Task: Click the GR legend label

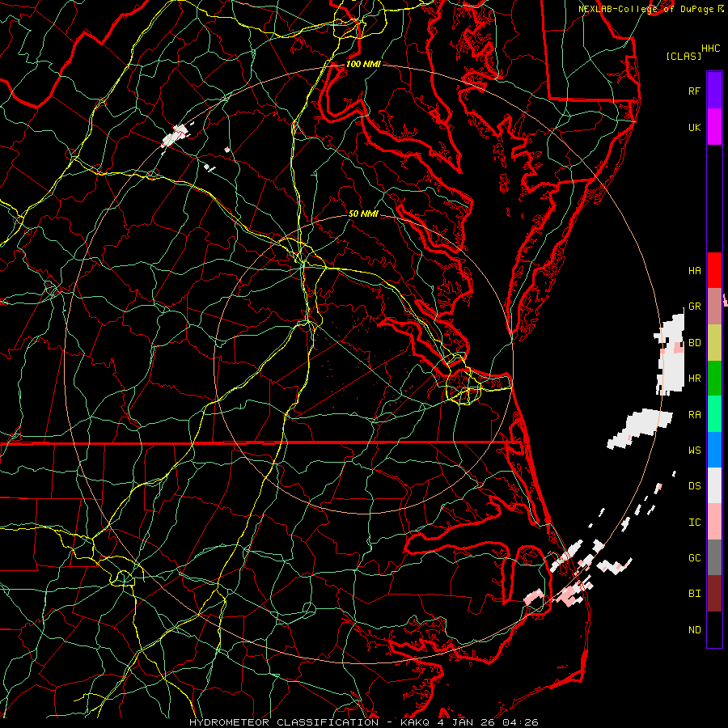Action: click(694, 307)
